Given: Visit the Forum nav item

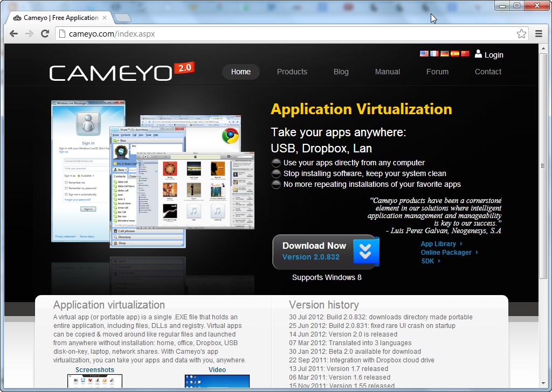Looking at the screenshot, I should [437, 72].
